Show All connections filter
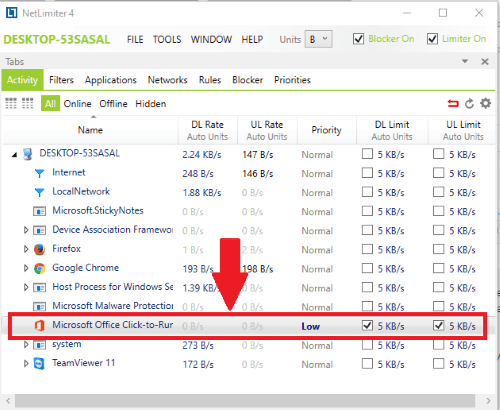 tap(50, 103)
